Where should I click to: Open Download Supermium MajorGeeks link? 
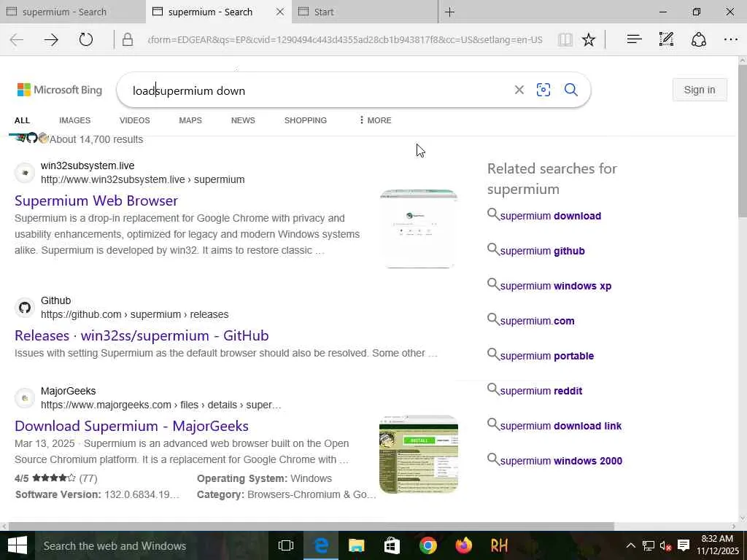pyautogui.click(x=131, y=426)
